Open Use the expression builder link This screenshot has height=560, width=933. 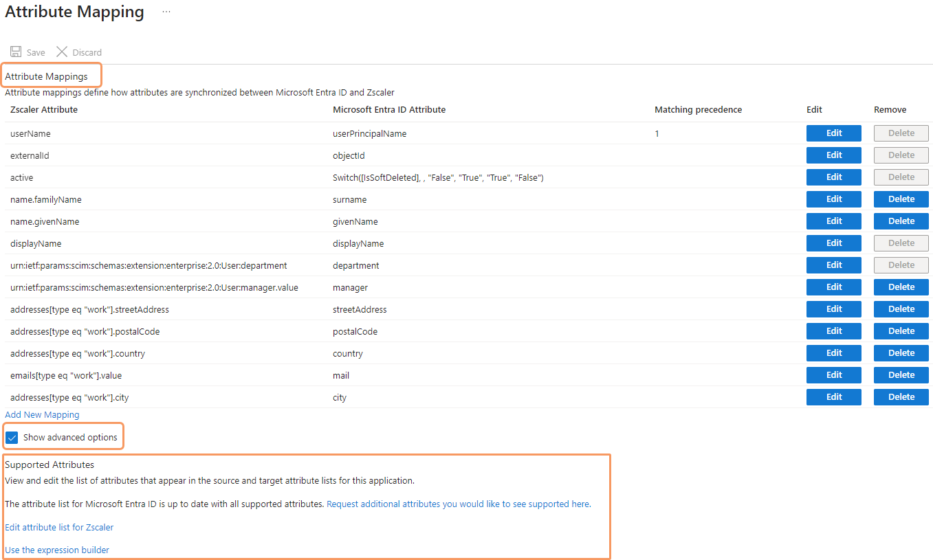[x=57, y=550]
